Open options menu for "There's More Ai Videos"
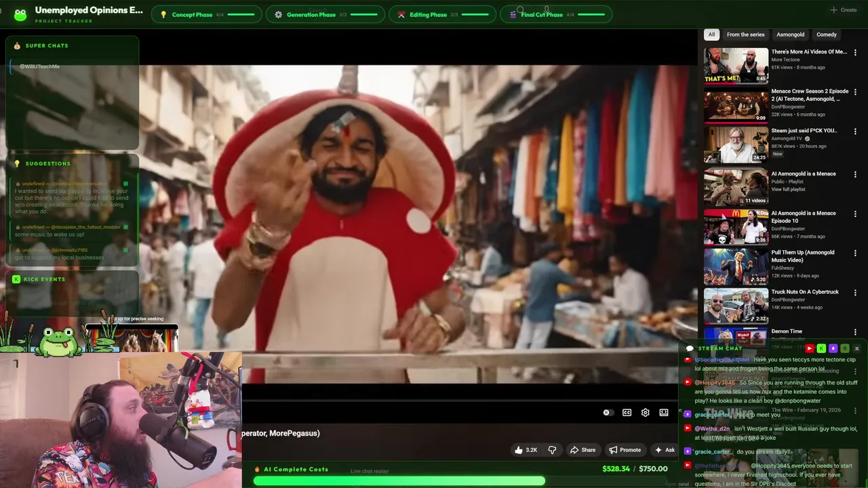This screenshot has width=868, height=488. pyautogui.click(x=855, y=52)
